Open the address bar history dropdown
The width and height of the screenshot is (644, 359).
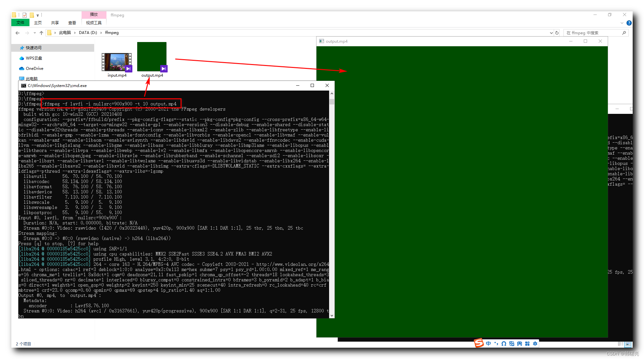551,33
